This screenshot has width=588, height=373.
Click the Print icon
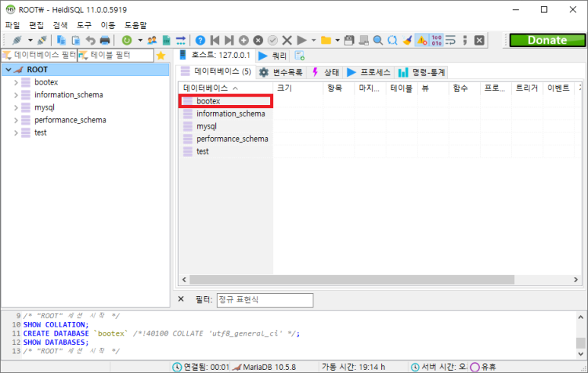click(105, 40)
